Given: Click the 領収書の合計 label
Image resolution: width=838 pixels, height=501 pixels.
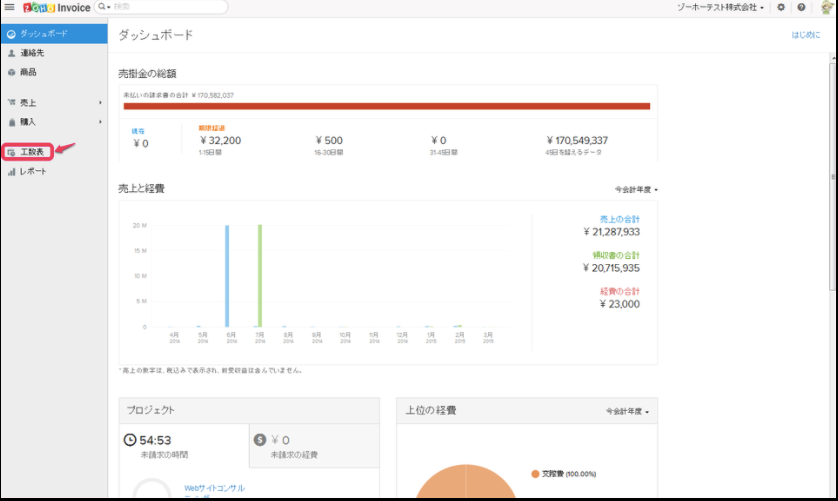Looking at the screenshot, I should (616, 255).
